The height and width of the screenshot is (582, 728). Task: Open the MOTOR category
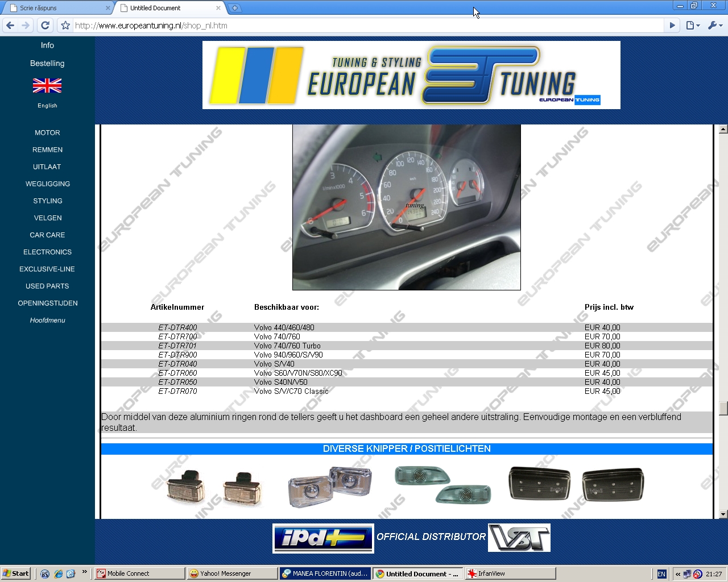coord(47,133)
